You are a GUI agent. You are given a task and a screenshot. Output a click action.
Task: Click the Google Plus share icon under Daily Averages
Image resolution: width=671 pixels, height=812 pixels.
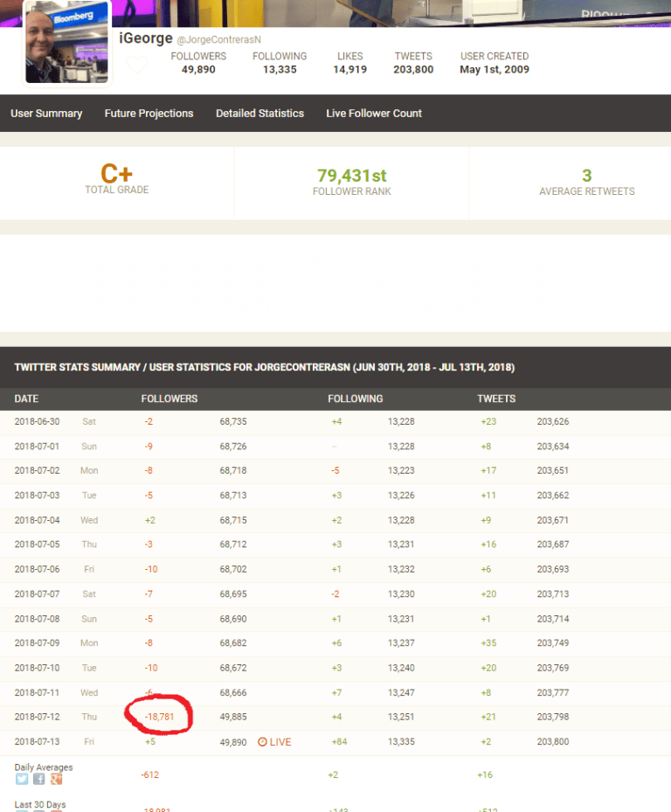click(x=56, y=780)
